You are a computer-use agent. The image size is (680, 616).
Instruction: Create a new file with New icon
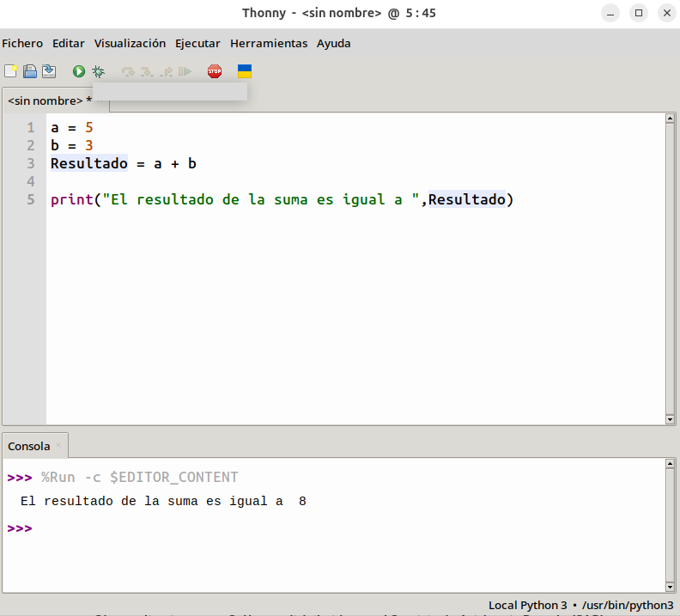click(x=10, y=71)
